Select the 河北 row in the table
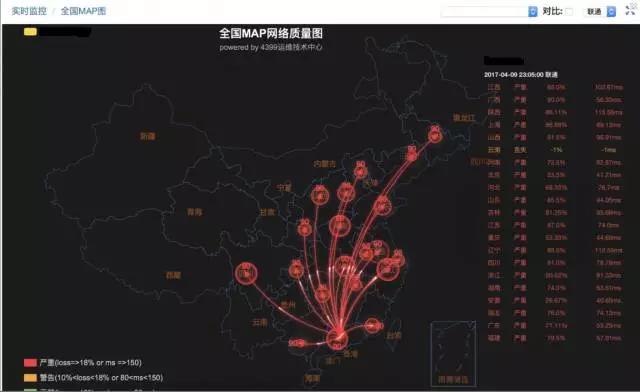640x392 pixels. click(555, 187)
